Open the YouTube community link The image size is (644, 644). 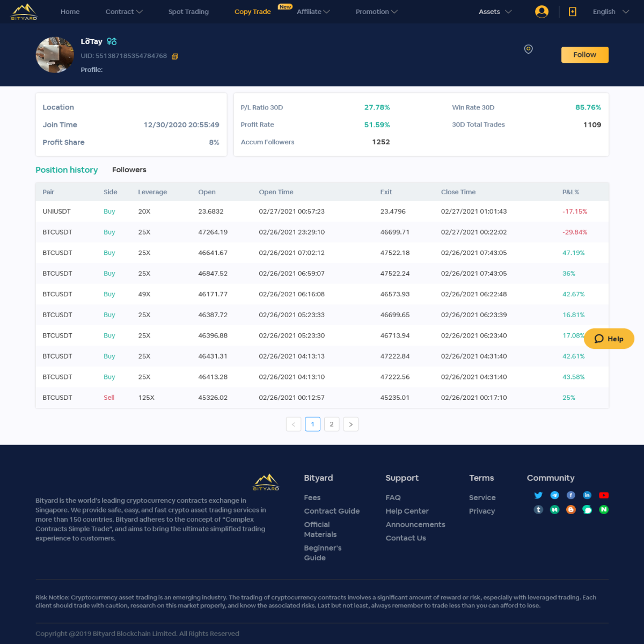coord(604,495)
